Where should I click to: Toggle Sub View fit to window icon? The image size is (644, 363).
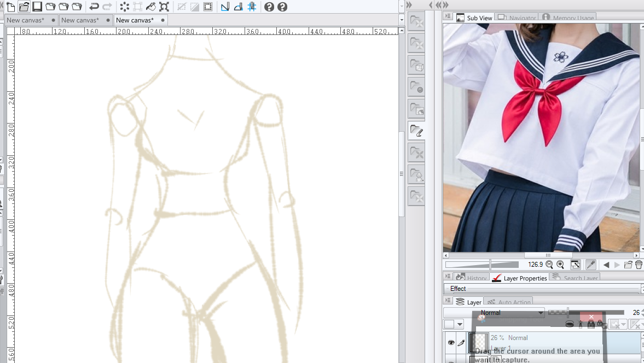tap(576, 265)
